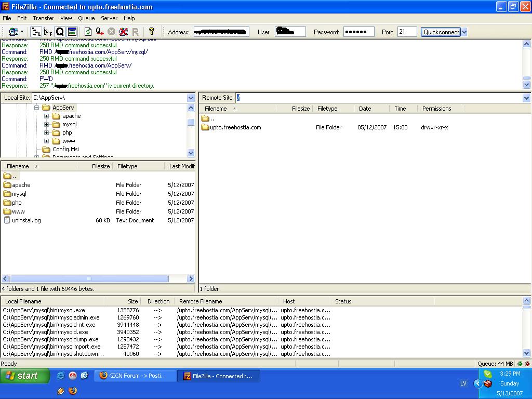The height and width of the screenshot is (399, 532).
Task: Click the Address input field
Action: pyautogui.click(x=221, y=32)
